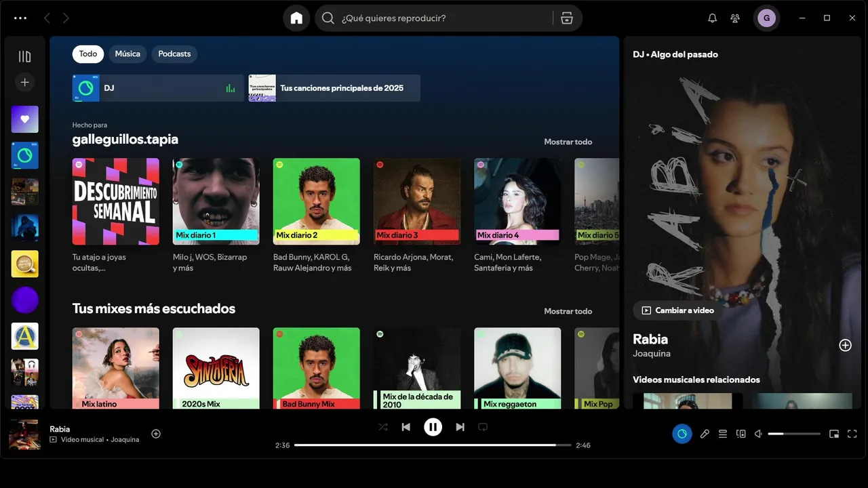Image resolution: width=868 pixels, height=488 pixels.
Task: Add Rabia to library in now-playing bar
Action: 156,434
